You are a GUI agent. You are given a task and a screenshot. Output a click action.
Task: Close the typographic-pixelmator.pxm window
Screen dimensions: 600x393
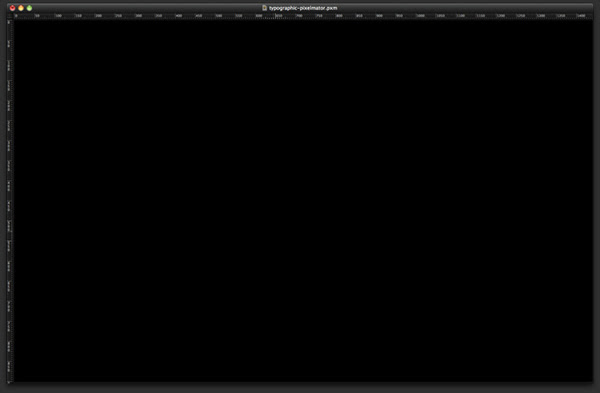12,8
